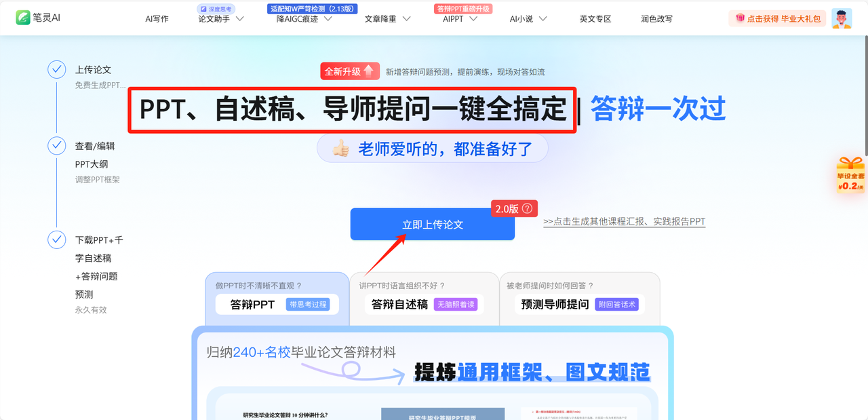Click the gift icon in 毕业大礼包 banner

coord(740,18)
